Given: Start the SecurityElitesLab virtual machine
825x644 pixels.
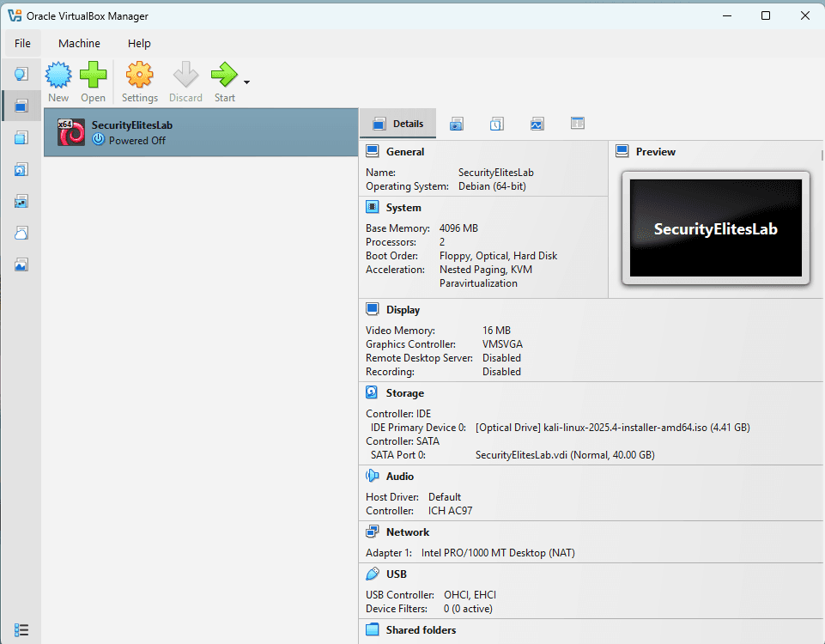Looking at the screenshot, I should point(224,77).
